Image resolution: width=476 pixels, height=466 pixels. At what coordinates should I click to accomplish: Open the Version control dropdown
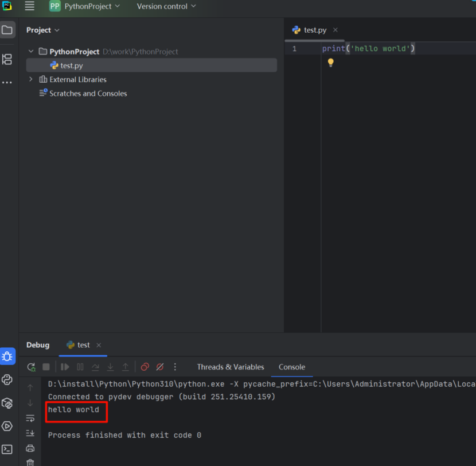pyautogui.click(x=166, y=6)
